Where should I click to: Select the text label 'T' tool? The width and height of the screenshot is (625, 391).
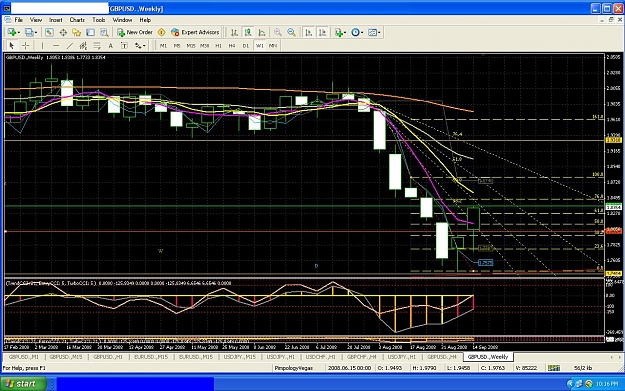click(x=124, y=46)
